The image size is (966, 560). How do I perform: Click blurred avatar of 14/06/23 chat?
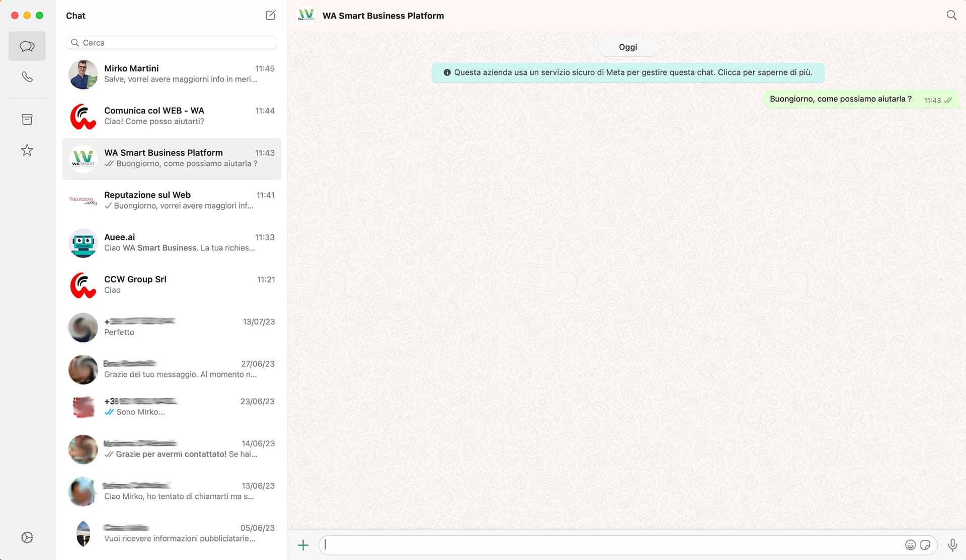pyautogui.click(x=83, y=449)
